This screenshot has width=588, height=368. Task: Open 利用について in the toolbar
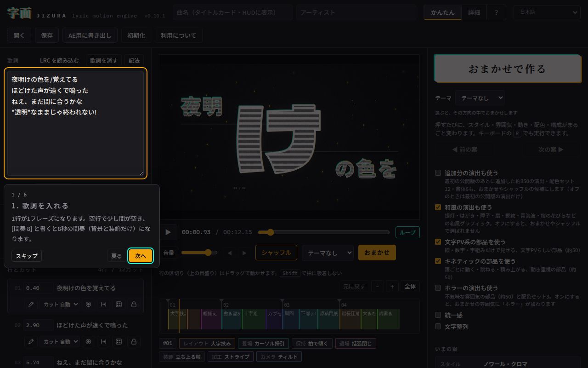179,35
